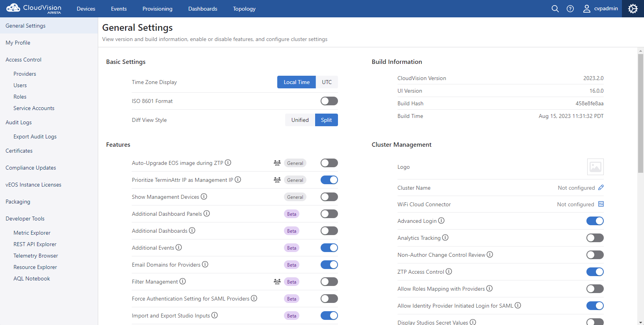This screenshot has width=644, height=325.
Task: Show info for Import and Export Studio Inputs
Action: pyautogui.click(x=215, y=315)
